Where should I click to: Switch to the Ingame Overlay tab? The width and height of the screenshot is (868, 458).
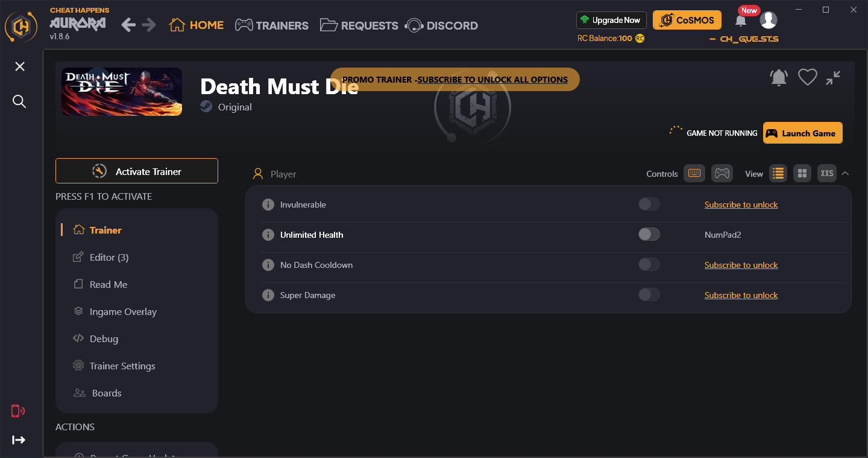(x=122, y=311)
